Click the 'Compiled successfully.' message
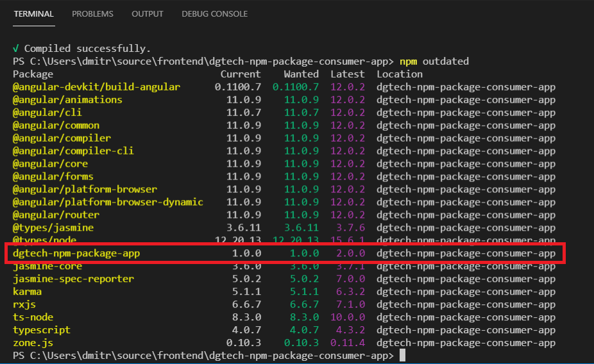This screenshot has width=594, height=364. (87, 49)
